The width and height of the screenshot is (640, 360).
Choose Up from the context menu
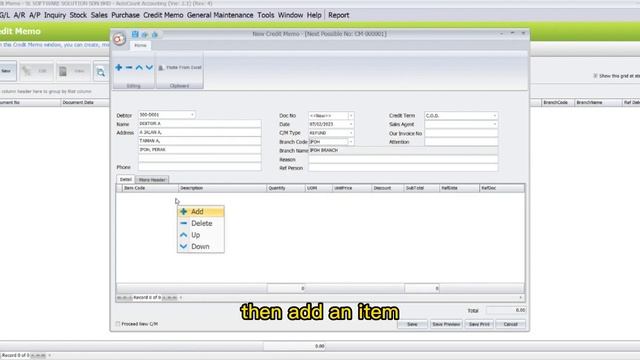200,235
